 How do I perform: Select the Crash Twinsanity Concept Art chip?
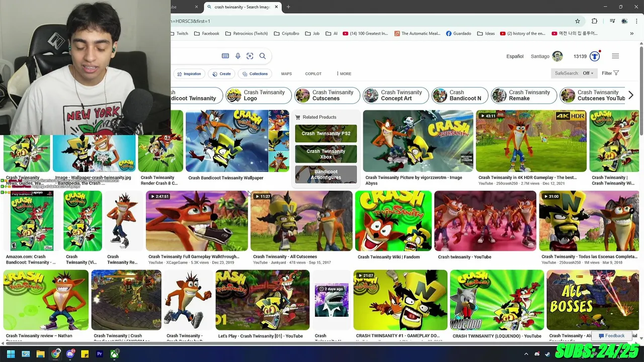(x=395, y=96)
